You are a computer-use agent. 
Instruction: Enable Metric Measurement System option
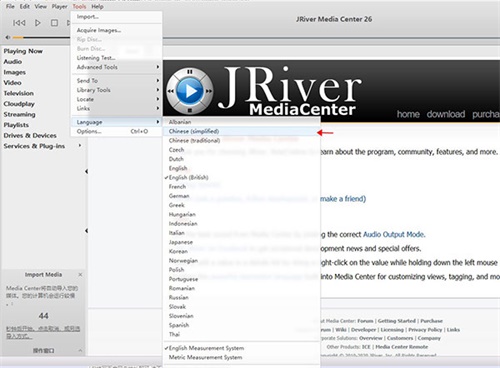[x=241, y=357]
